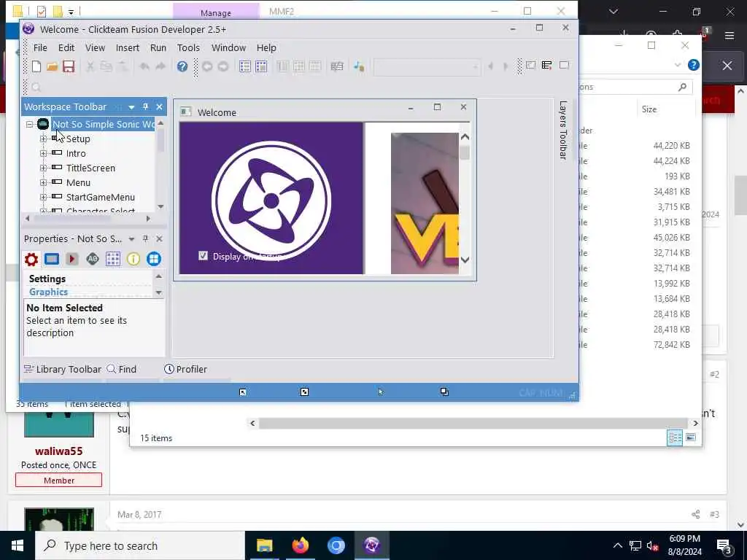Select the StartGameMenu frame

click(100, 197)
